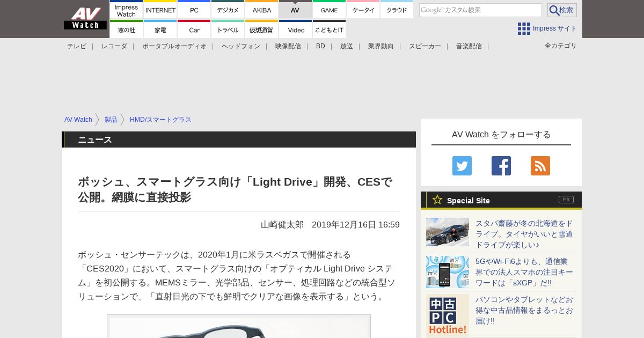Switch to the PC tab
This screenshot has width=644, height=338.
(194, 10)
